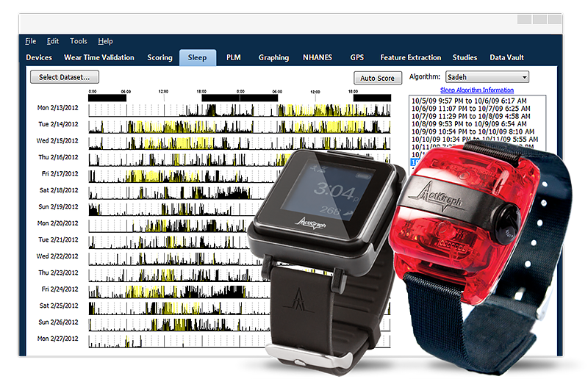The height and width of the screenshot is (379, 588).
Task: Switch to the Studies tab
Action: coord(465,57)
